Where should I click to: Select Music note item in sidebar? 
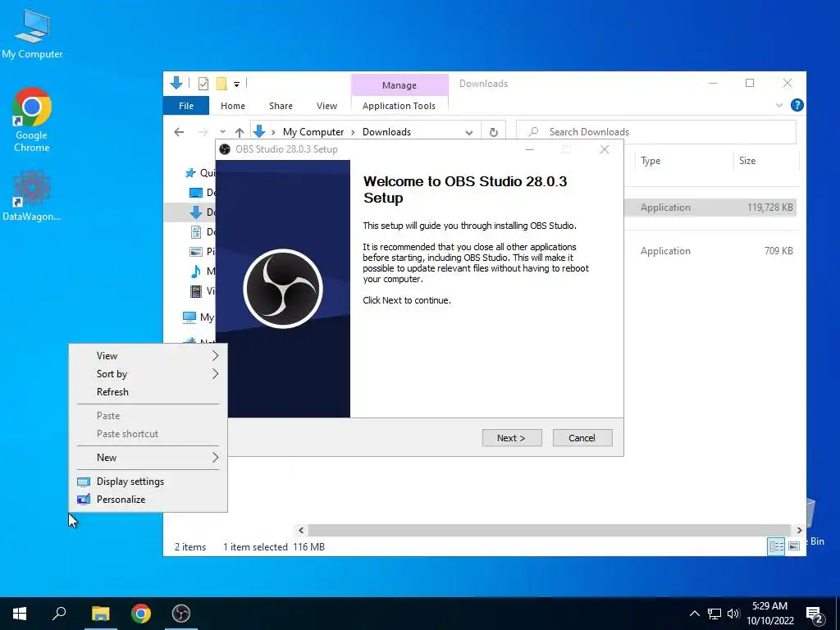196,271
